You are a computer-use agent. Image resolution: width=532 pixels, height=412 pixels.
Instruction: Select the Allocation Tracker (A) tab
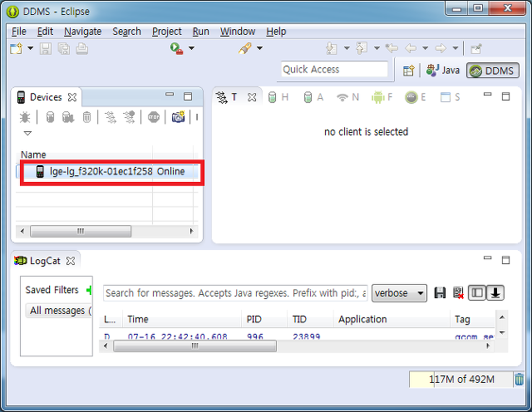pyautogui.click(x=313, y=97)
